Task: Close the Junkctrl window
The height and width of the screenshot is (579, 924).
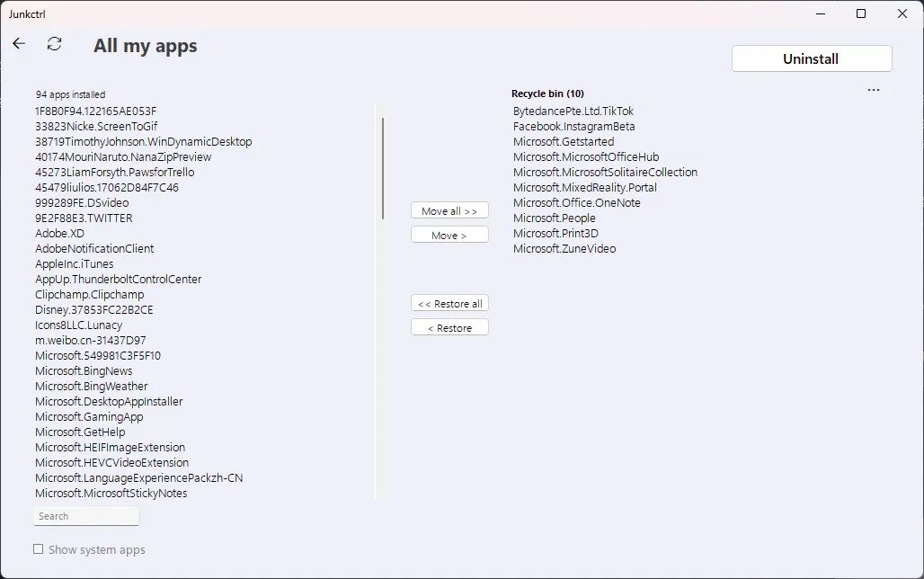Action: (902, 13)
